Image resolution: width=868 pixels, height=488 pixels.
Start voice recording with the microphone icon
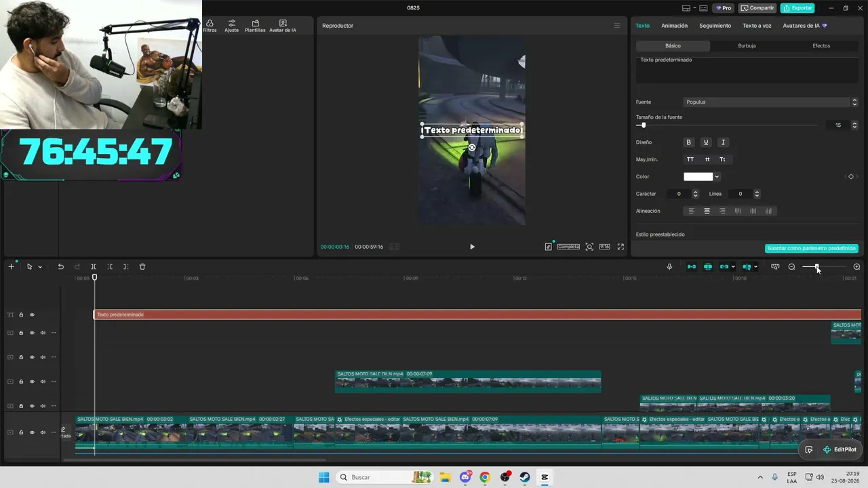(669, 266)
